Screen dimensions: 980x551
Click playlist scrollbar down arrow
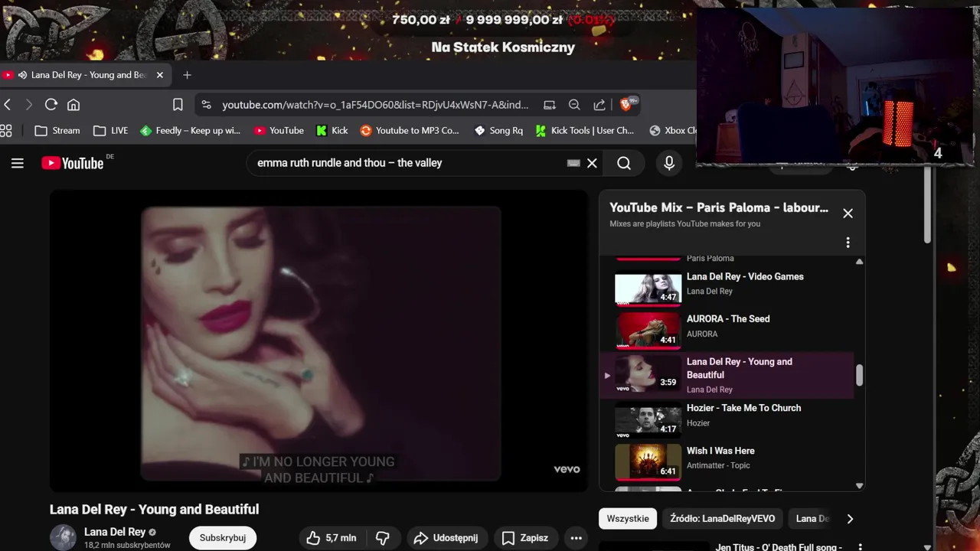(859, 486)
